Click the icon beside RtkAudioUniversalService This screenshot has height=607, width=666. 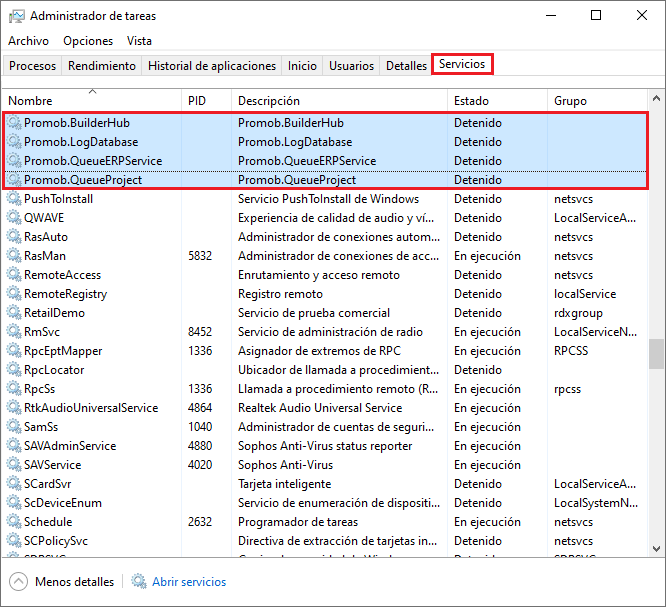click(14, 408)
